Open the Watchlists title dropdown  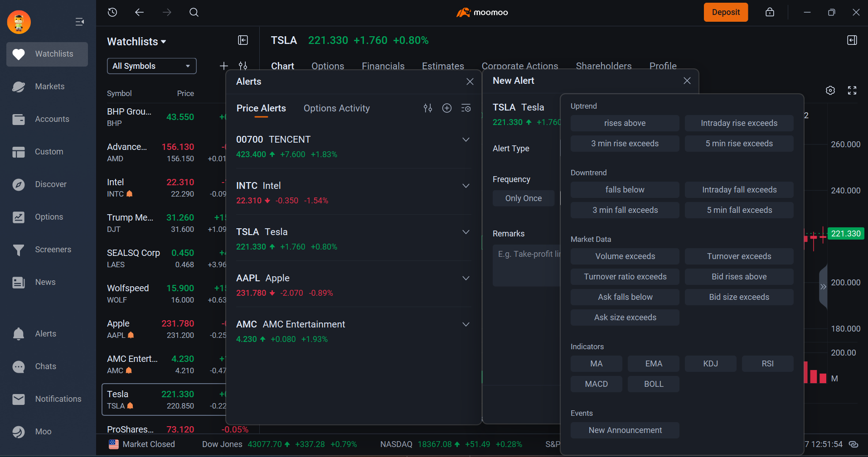(136, 42)
